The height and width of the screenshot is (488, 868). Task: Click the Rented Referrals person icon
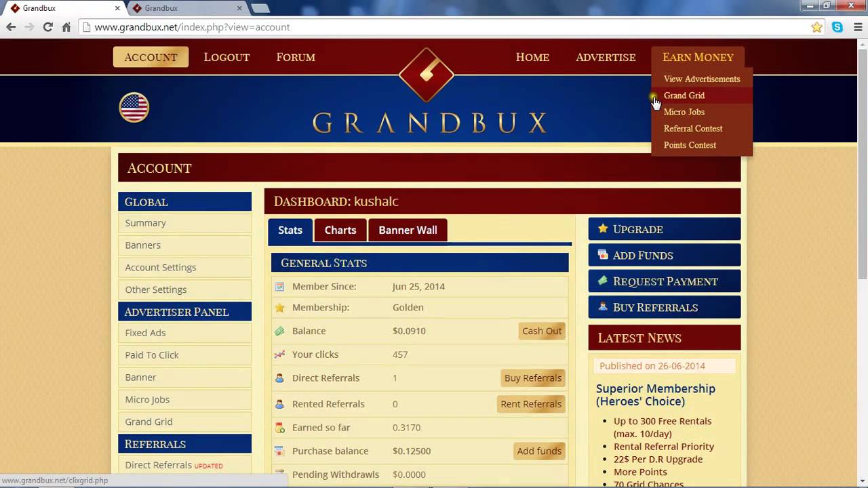(279, 404)
